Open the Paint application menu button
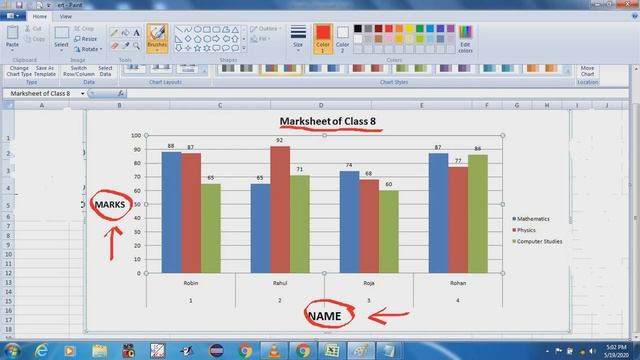The height and width of the screenshot is (360, 640). 13,16
